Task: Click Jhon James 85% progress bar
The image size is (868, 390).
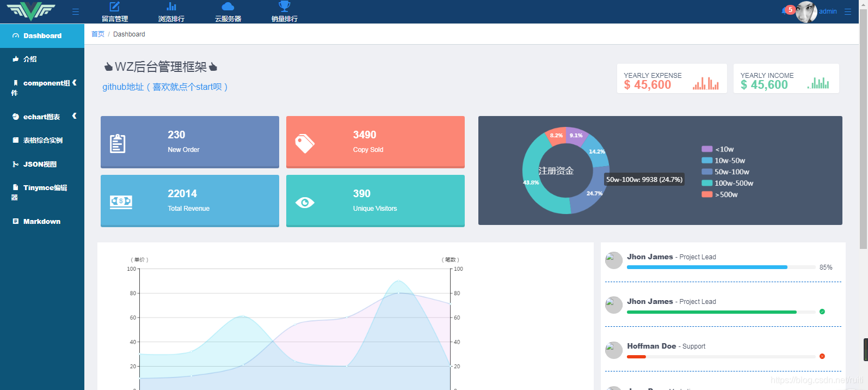Action: (721, 267)
